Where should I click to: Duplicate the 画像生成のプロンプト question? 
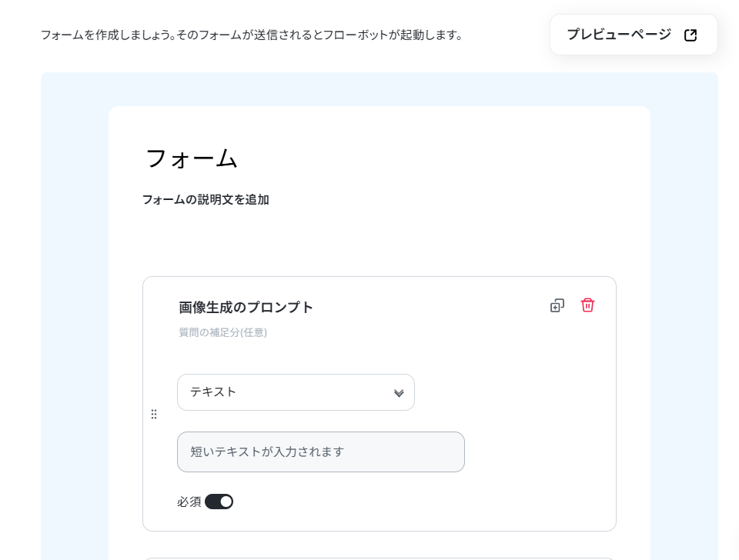tap(557, 305)
